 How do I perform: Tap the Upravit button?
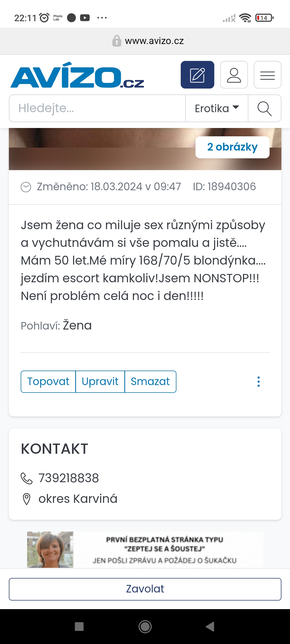click(x=100, y=382)
